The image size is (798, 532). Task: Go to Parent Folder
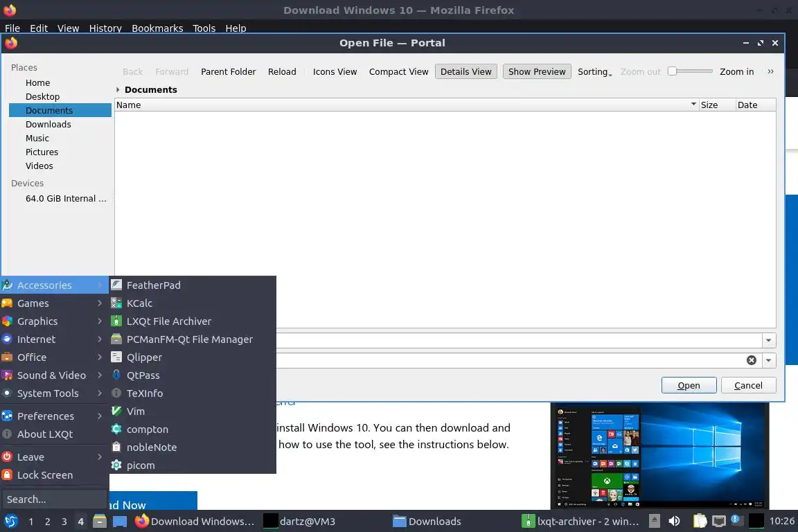tap(228, 72)
